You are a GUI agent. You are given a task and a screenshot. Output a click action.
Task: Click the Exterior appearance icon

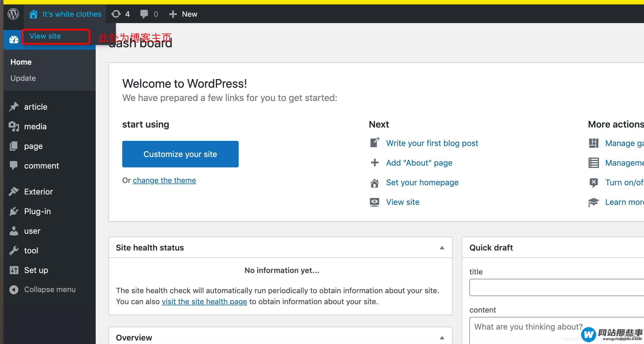pos(14,191)
